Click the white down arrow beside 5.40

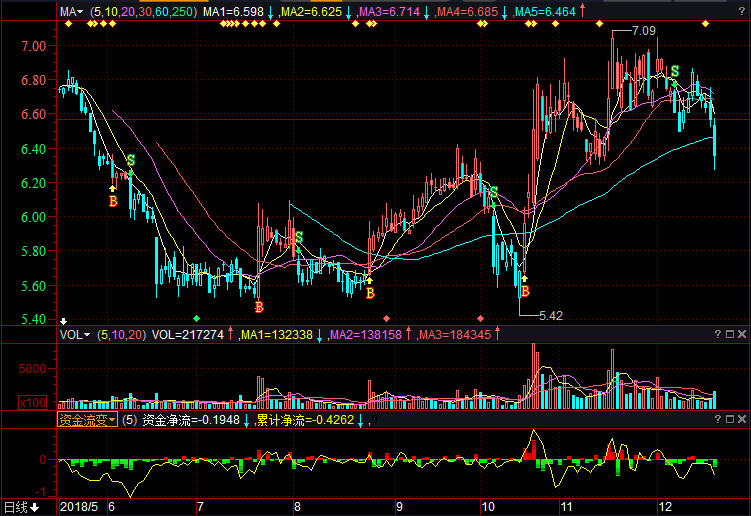coord(64,320)
